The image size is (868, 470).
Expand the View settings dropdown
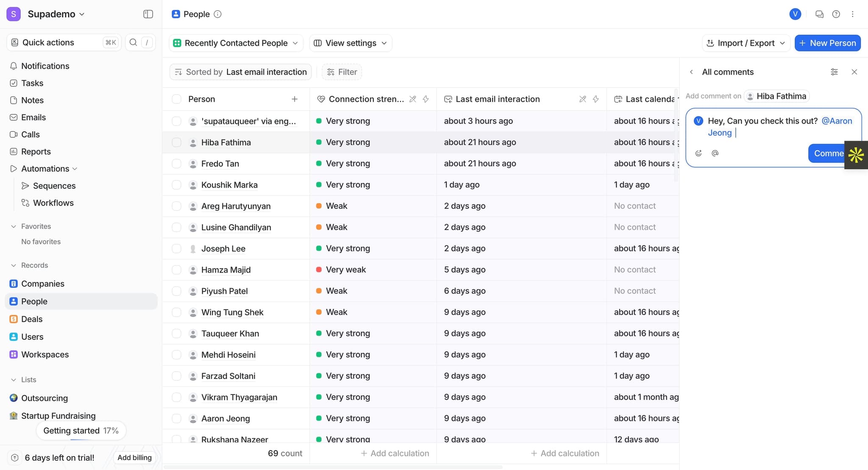pyautogui.click(x=350, y=43)
